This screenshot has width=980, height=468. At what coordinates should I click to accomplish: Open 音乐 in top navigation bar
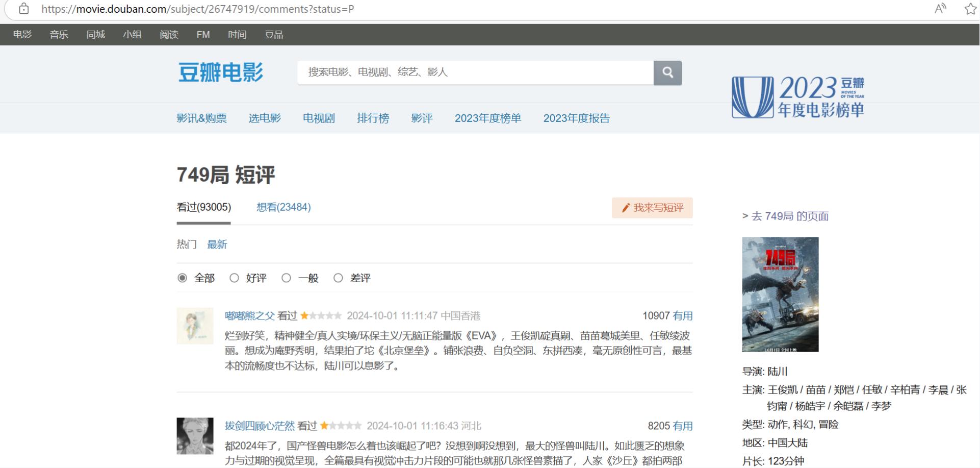[x=59, y=34]
